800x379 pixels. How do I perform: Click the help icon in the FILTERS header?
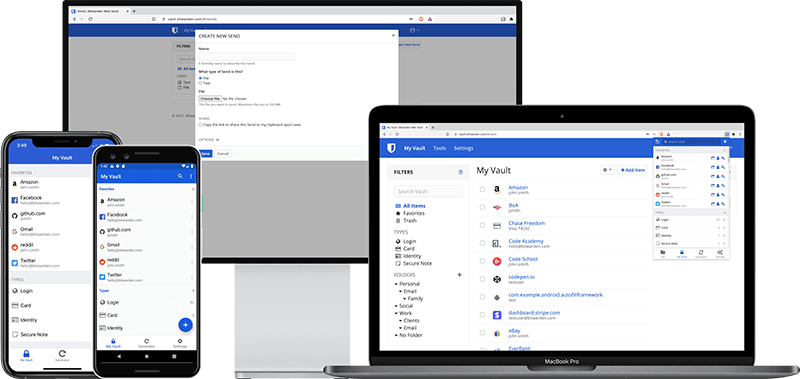pos(460,172)
